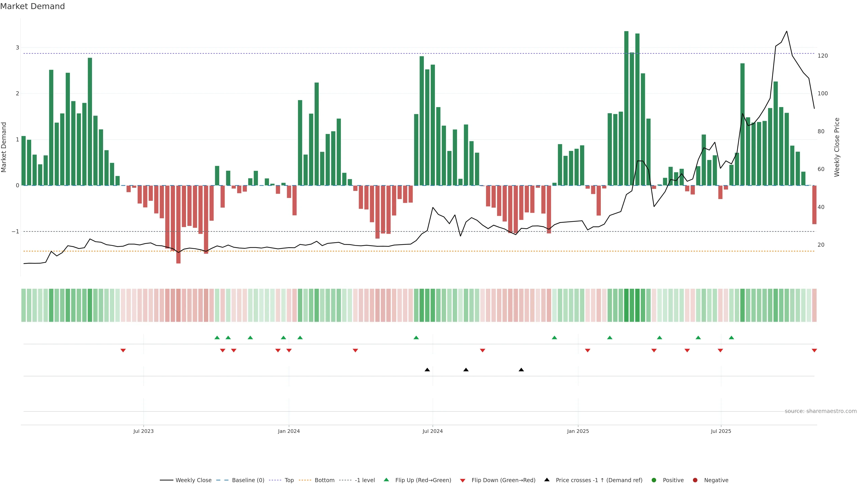Select the rightmost red flip-down triangle marker
Viewport: 868px width, 488px height.
[814, 351]
